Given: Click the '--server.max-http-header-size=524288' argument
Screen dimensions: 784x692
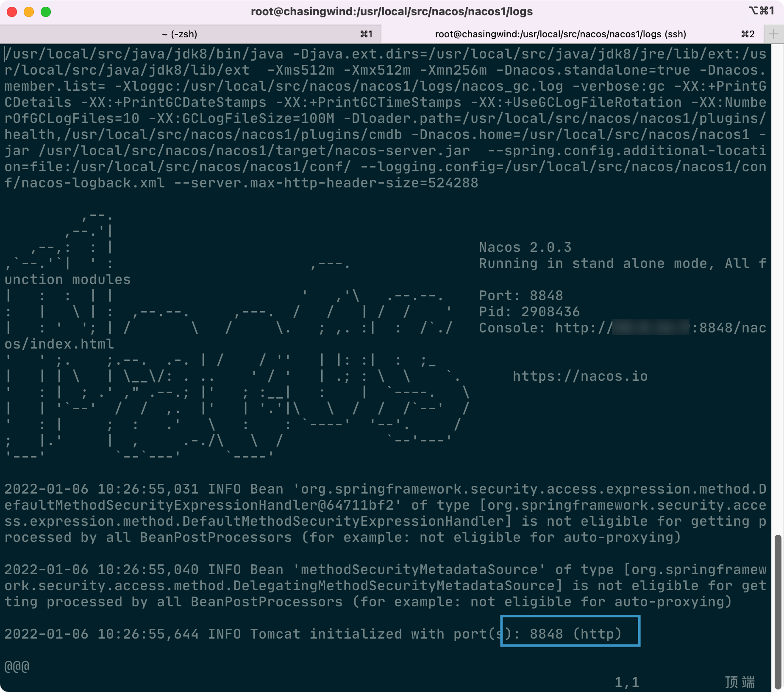Looking at the screenshot, I should click(x=326, y=183).
